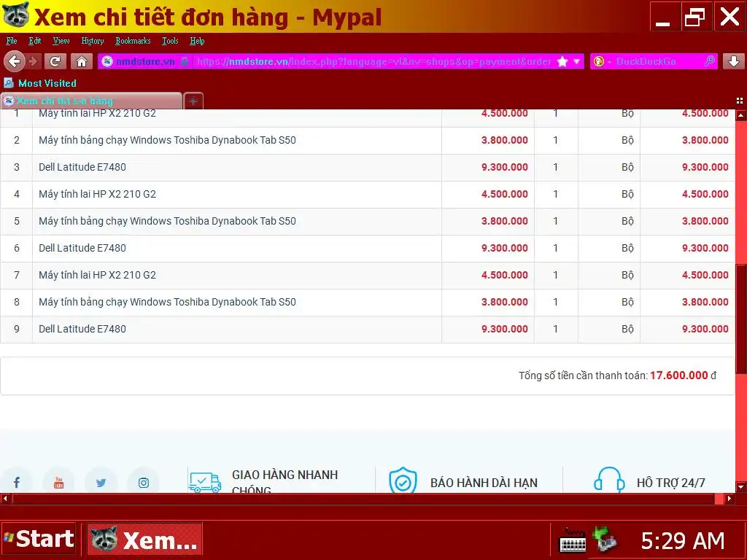
Task: Click the horizontal scrollbar thumb
Action: click(x=363, y=499)
